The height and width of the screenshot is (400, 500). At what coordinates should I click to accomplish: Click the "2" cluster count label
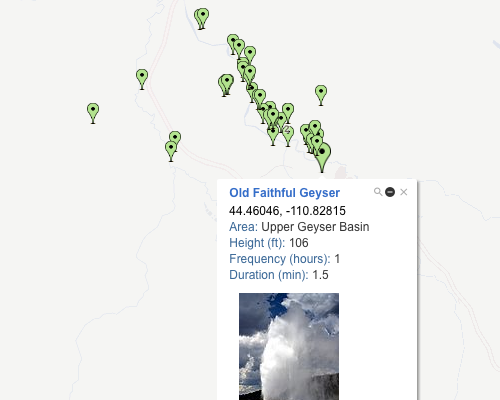287,129
